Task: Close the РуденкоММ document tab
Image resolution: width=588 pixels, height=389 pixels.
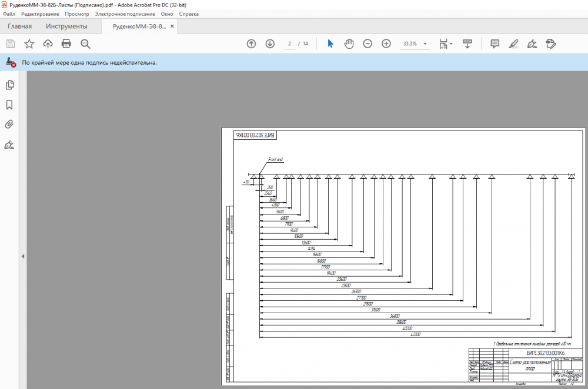Action: coord(172,26)
